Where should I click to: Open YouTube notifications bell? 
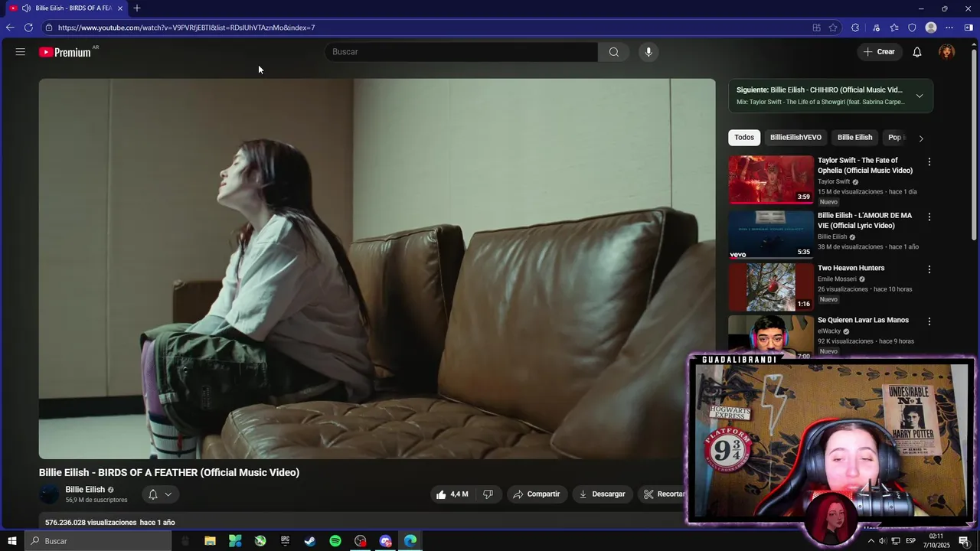(916, 52)
